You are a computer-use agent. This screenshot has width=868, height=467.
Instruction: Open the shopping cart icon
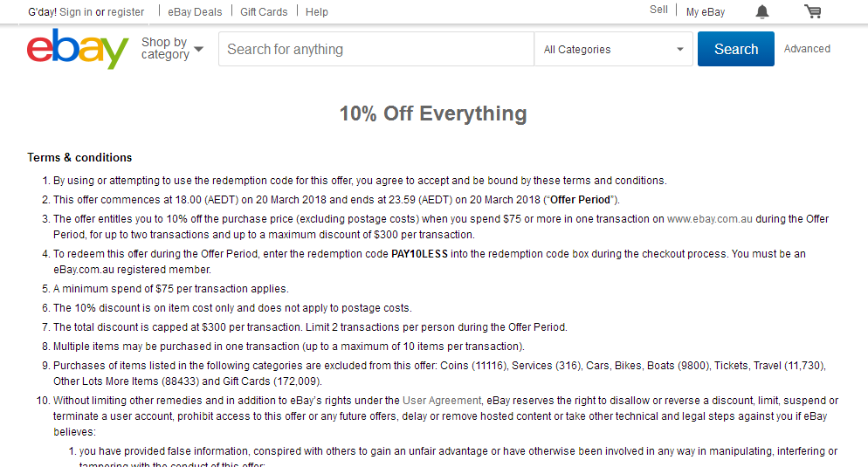click(x=813, y=11)
